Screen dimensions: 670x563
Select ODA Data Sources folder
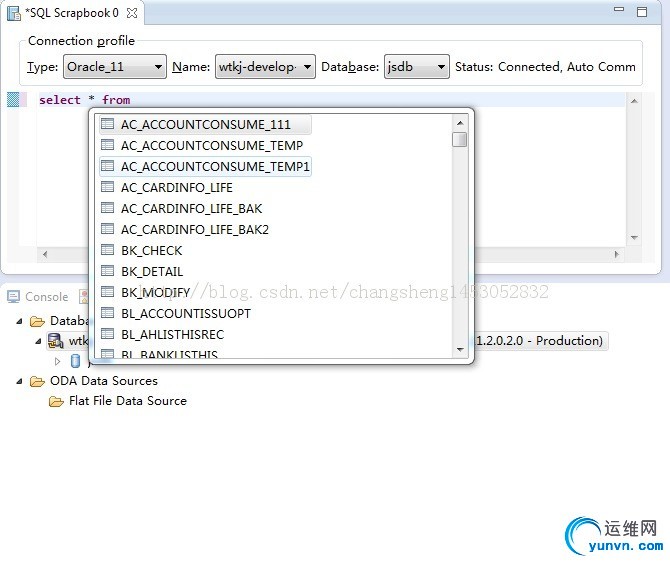(103, 381)
